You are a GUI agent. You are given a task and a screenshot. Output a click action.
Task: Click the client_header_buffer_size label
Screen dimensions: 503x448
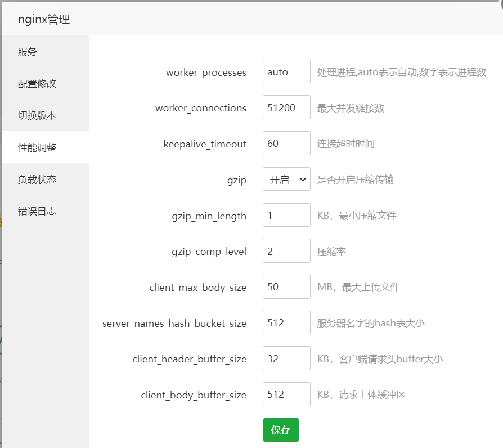pos(190,359)
